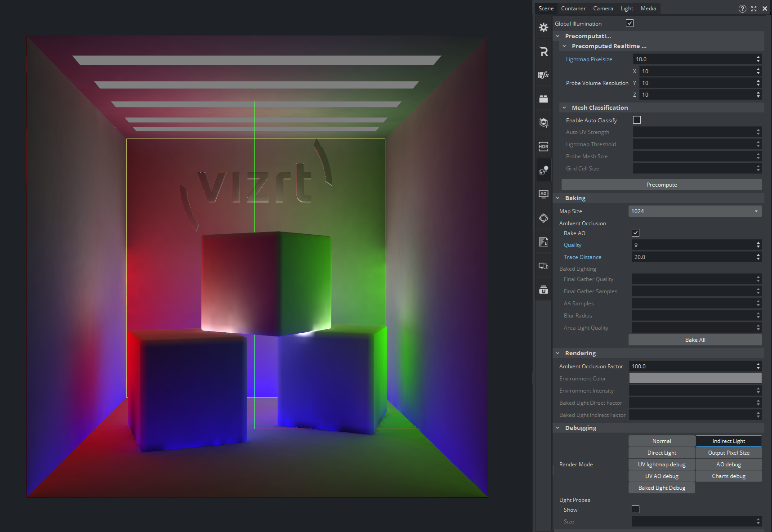Click the Environment Color swatch
This screenshot has width=772, height=532.
[695, 379]
